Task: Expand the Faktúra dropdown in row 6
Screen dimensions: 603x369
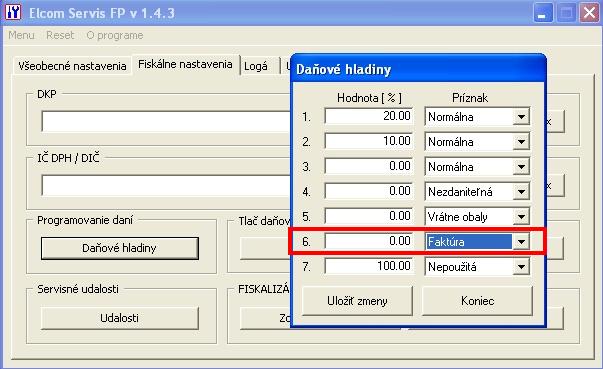Action: pos(521,242)
